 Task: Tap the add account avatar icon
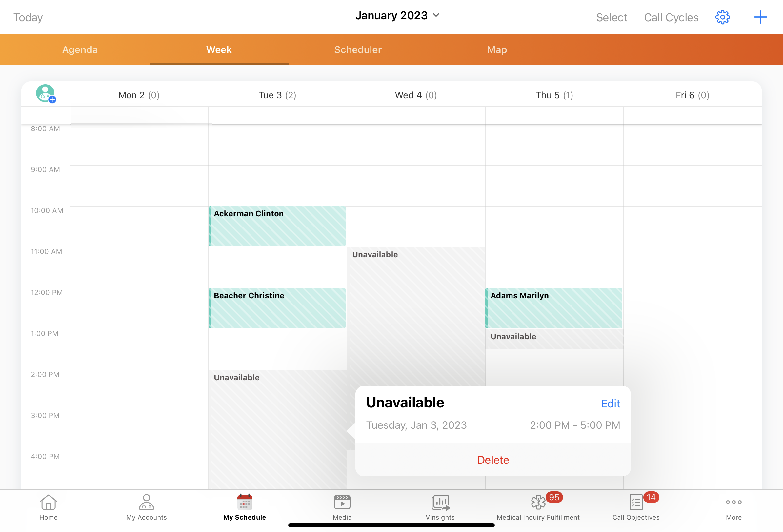[46, 94]
